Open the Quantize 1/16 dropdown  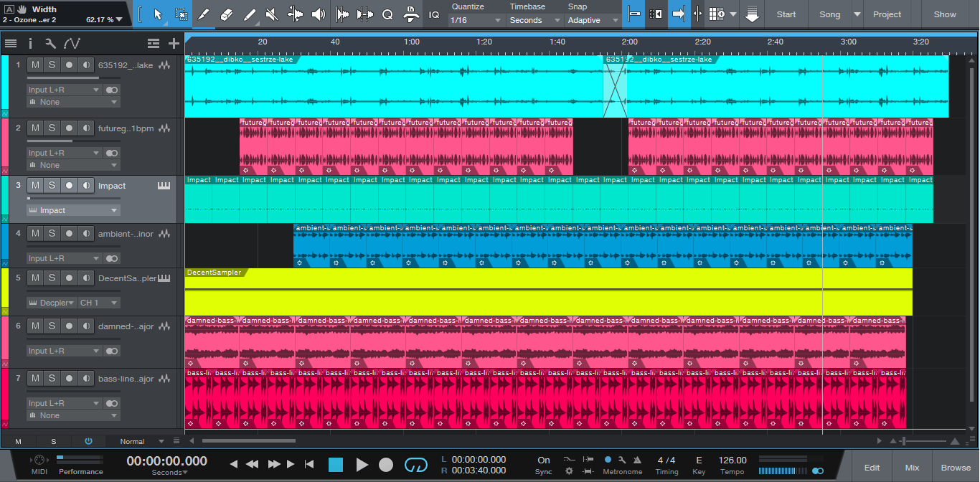[473, 20]
